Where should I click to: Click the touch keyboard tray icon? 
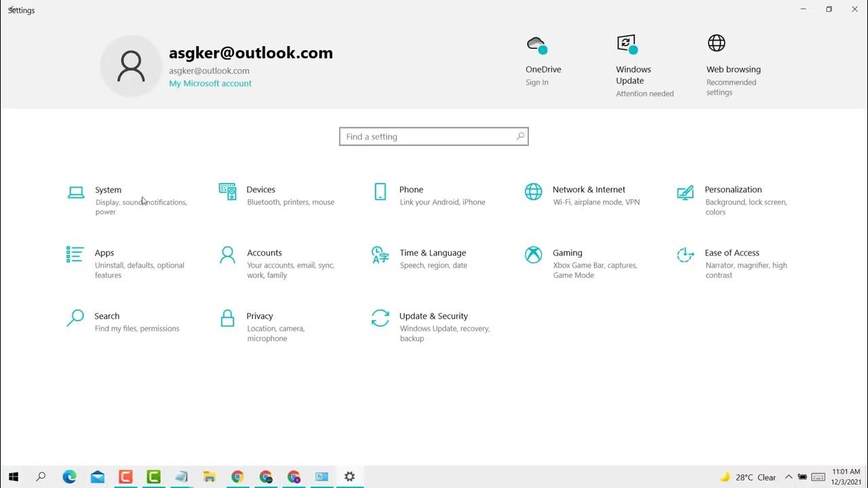(x=818, y=477)
